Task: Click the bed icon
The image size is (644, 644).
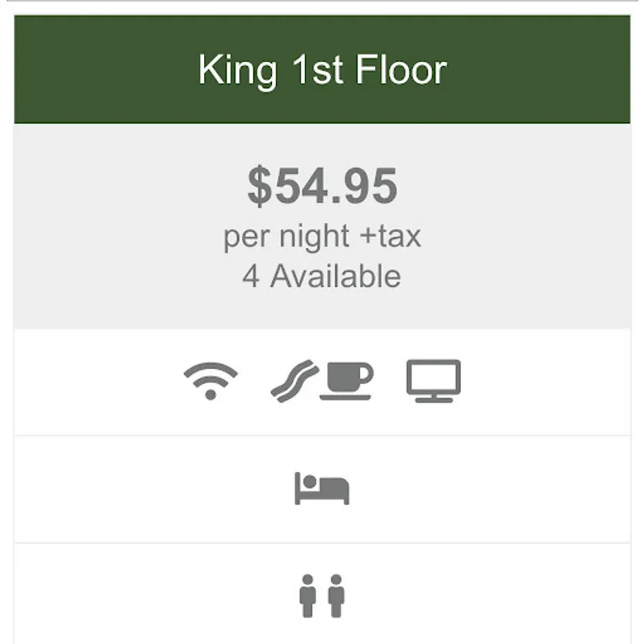Action: (322, 488)
